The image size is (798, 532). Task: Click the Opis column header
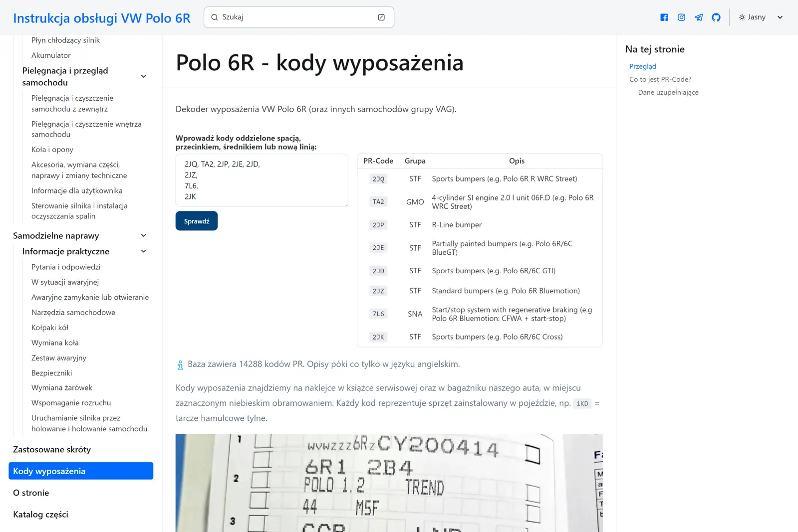pos(517,161)
